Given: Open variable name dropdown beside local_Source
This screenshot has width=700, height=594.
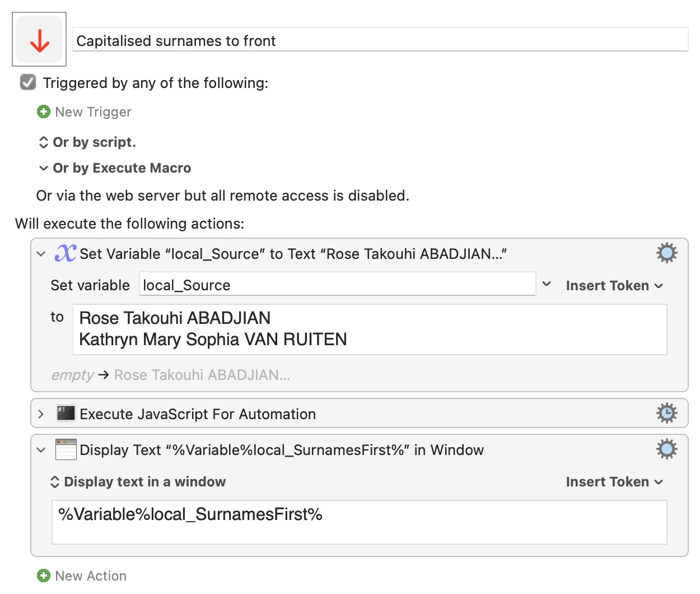Looking at the screenshot, I should pos(547,285).
